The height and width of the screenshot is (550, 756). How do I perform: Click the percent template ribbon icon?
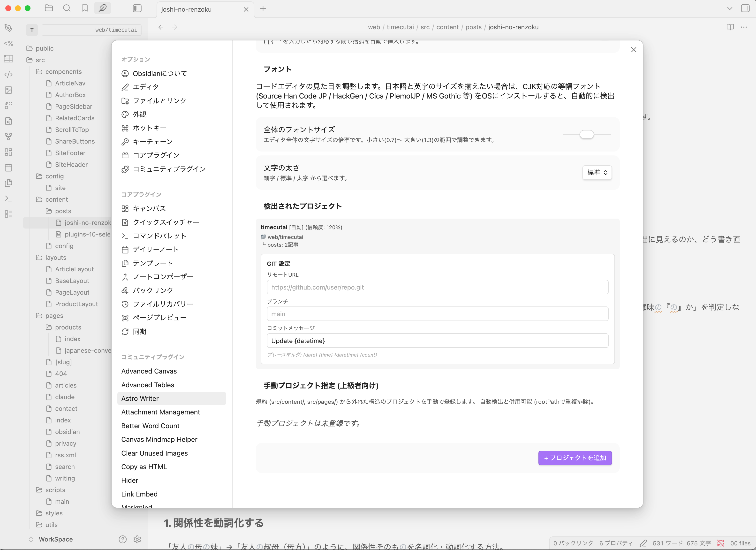pos(9,43)
